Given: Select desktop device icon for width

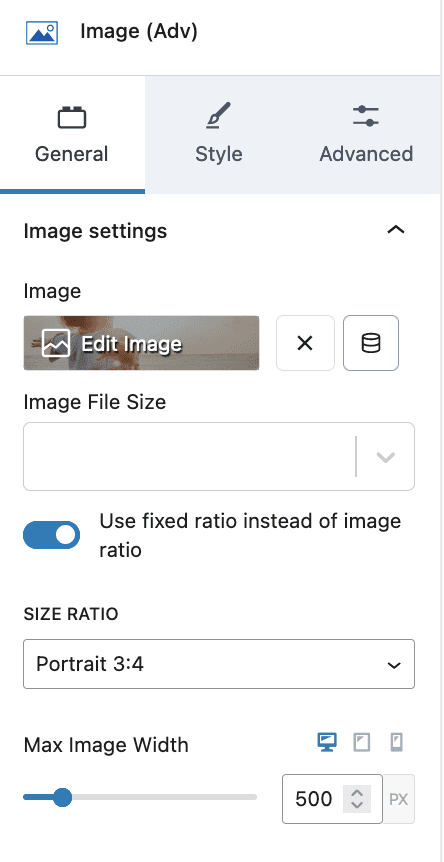Looking at the screenshot, I should (x=327, y=743).
